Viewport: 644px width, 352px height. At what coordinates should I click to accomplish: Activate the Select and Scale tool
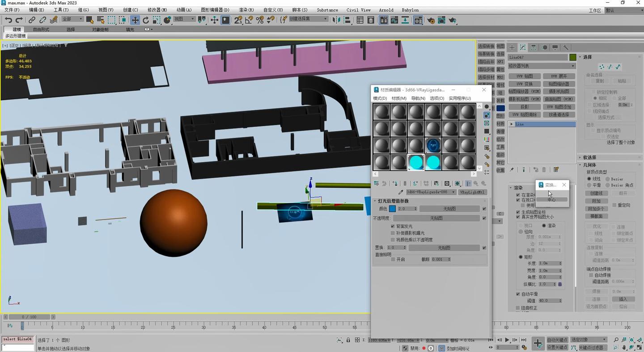click(157, 20)
